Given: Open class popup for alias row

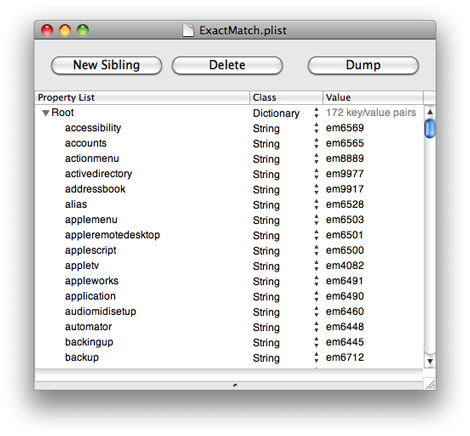Looking at the screenshot, I should [x=316, y=205].
